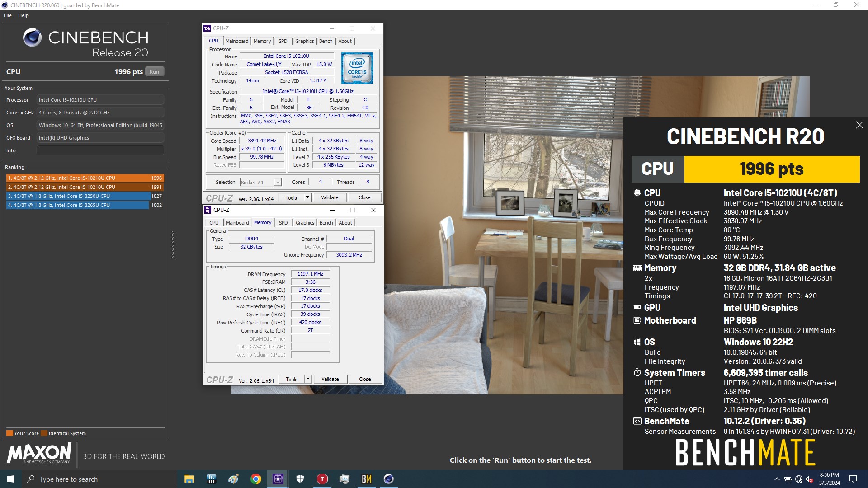The height and width of the screenshot is (488, 868).
Task: Open SPD tab in top CPU-Z window
Action: (x=283, y=41)
